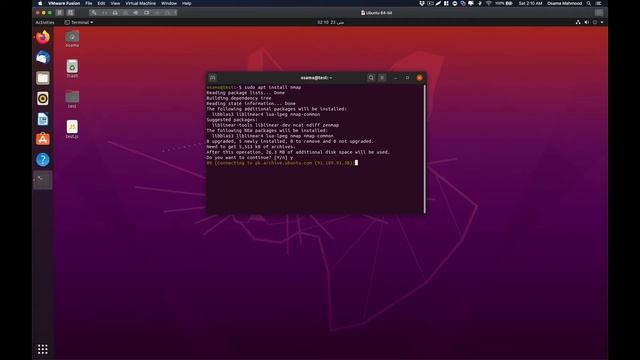Launch LibreOffice Writer from the dock
This screenshot has width=640, height=360.
(43, 119)
